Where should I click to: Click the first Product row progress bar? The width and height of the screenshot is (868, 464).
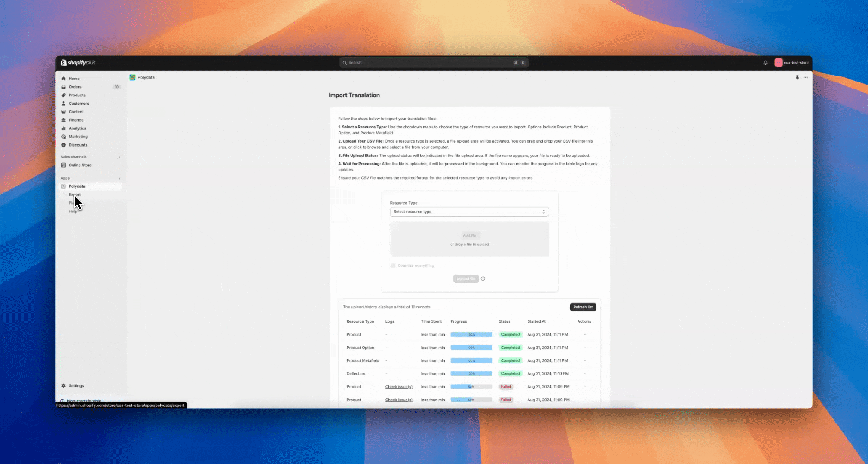[471, 334]
